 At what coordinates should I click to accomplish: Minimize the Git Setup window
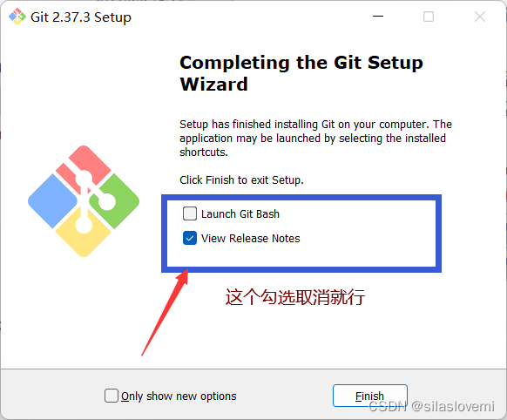(x=378, y=17)
